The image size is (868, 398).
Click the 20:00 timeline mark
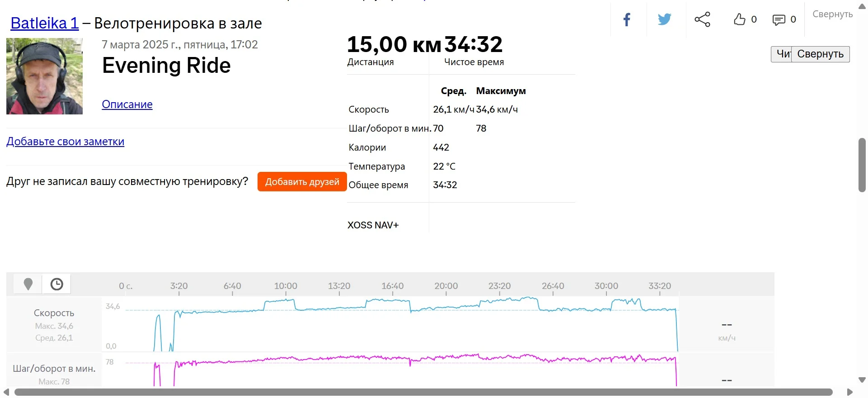446,286
